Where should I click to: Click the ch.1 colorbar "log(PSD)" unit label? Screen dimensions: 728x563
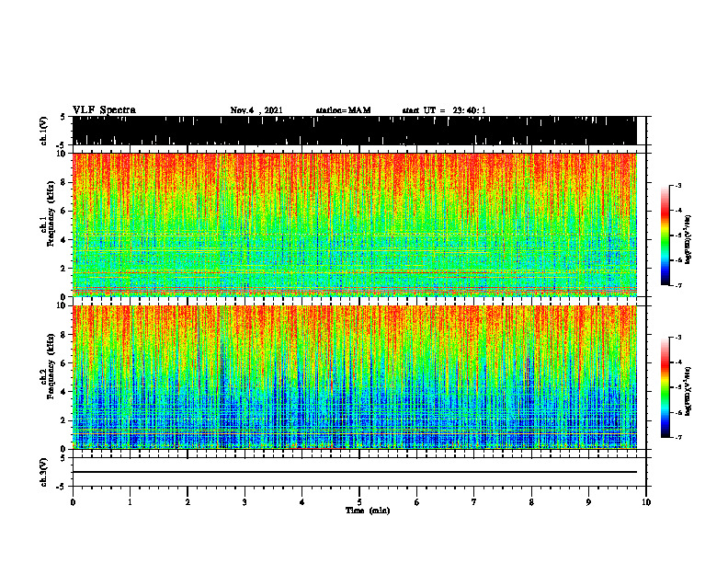tap(688, 240)
